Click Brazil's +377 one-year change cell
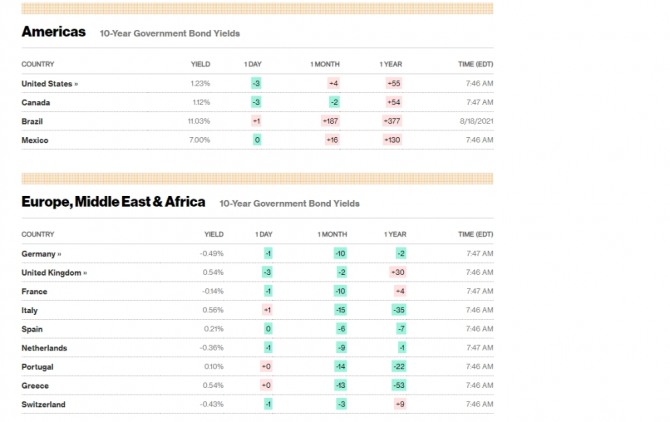Viewport: 670px width, 422px height. 394,121
